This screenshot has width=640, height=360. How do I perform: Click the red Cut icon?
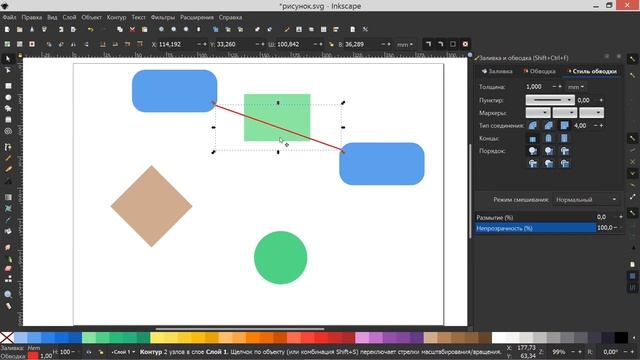coord(132,29)
